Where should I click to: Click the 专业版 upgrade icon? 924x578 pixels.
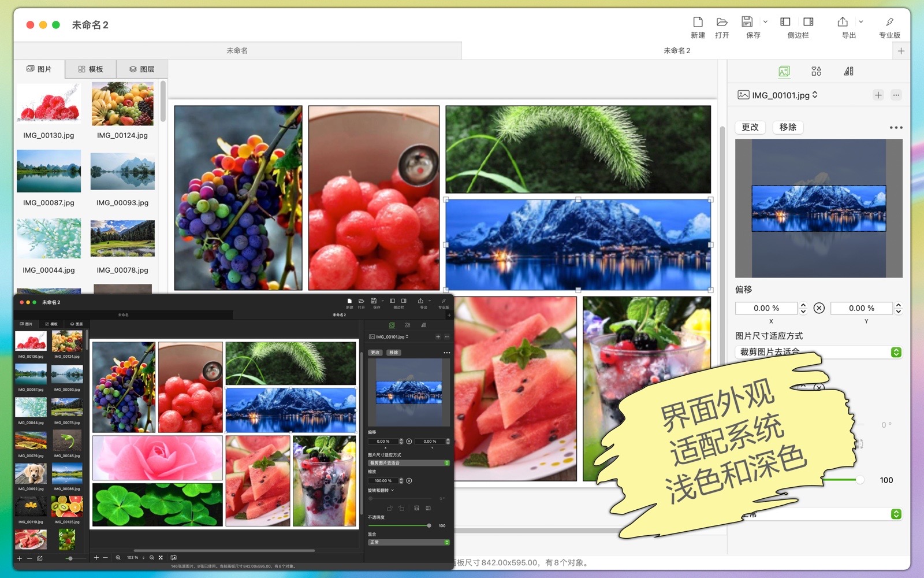pos(889,23)
